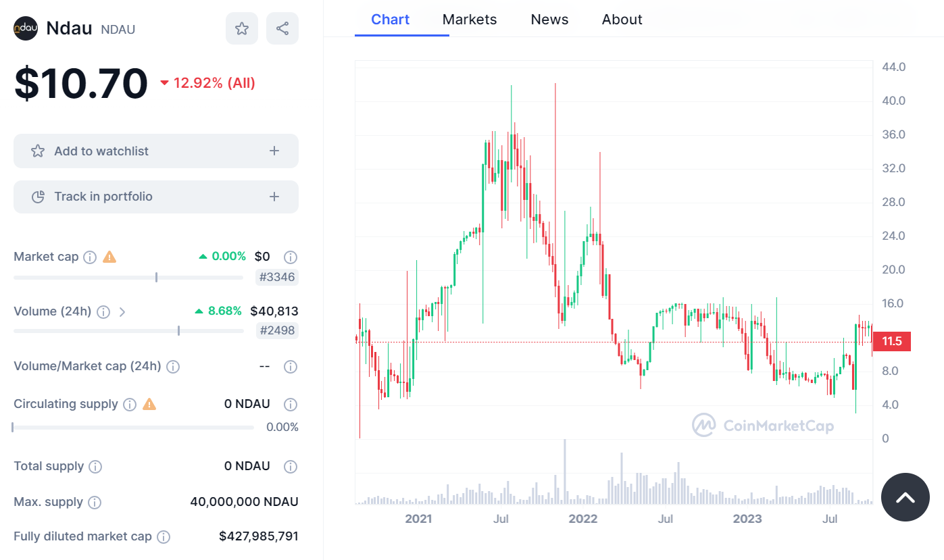
Task: Click the star icon in Add to watchlist
Action: [38, 151]
